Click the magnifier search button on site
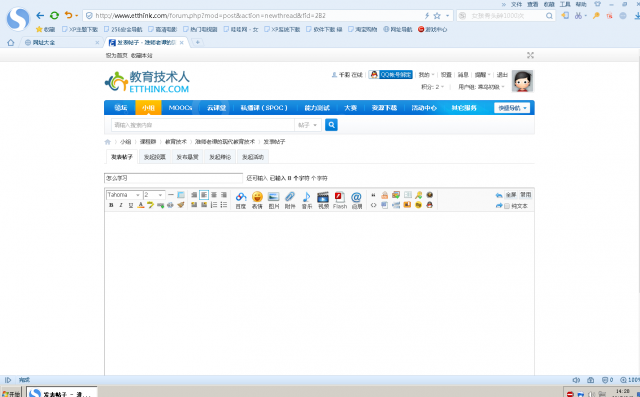Image resolution: width=640 pixels, height=397 pixels. pos(331,125)
